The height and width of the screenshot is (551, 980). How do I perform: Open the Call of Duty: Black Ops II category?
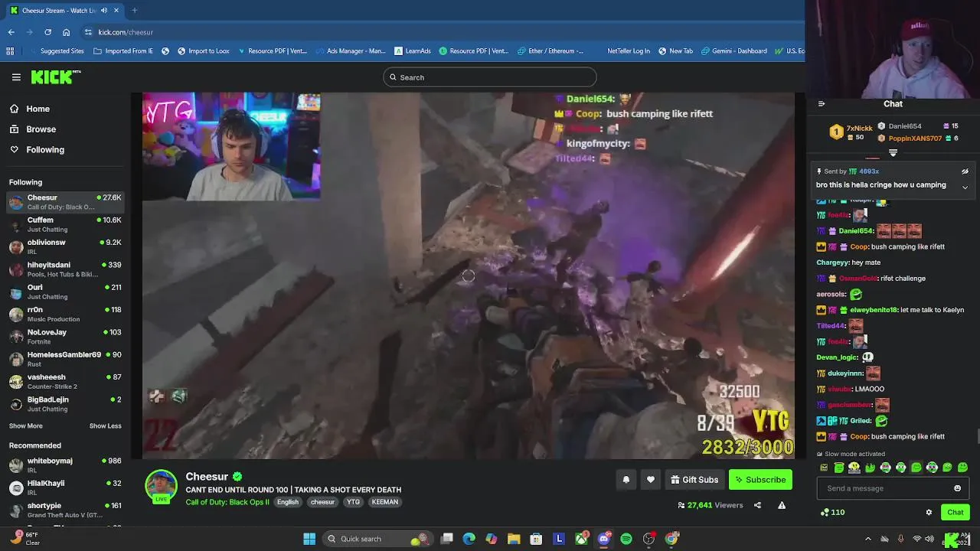[227, 502]
